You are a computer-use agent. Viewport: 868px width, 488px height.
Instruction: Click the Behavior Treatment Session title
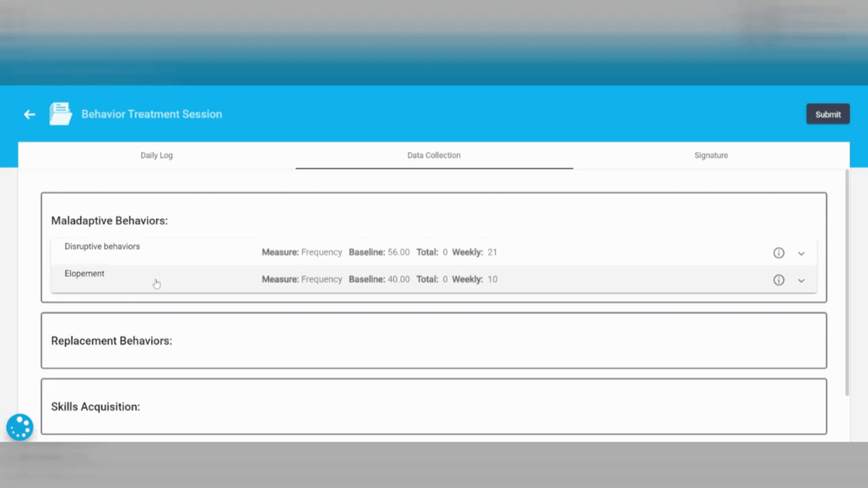[152, 114]
